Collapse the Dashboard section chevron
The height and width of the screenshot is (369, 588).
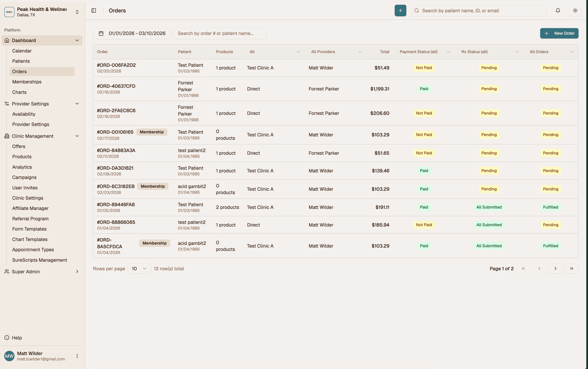(77, 40)
